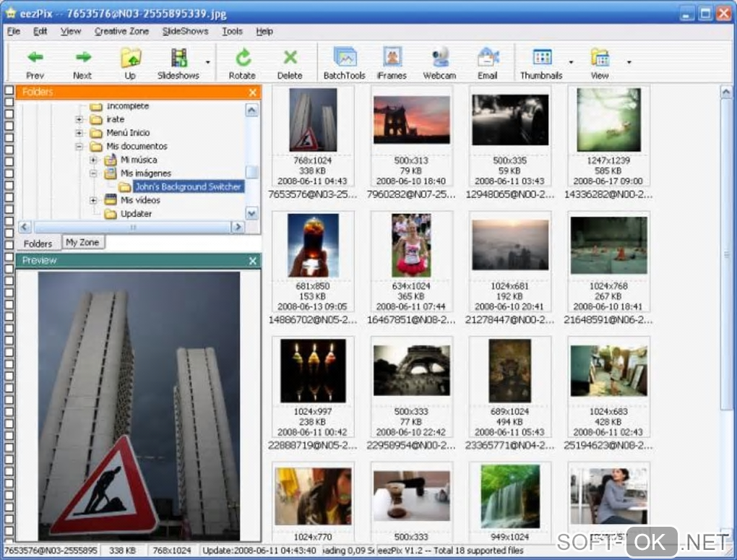This screenshot has width=737, height=560.
Task: Open Slideshows dropdown arrow
Action: [208, 62]
